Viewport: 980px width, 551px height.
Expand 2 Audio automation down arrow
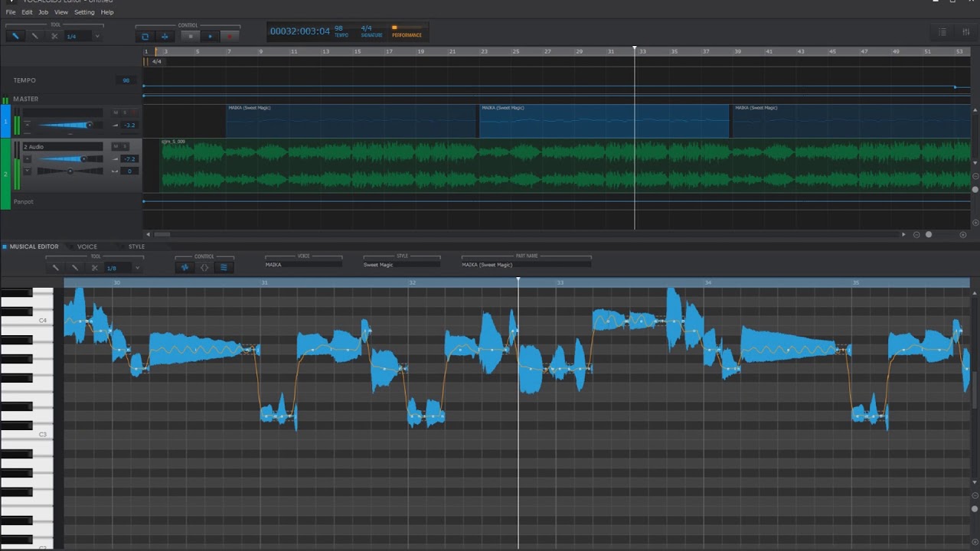(28, 171)
